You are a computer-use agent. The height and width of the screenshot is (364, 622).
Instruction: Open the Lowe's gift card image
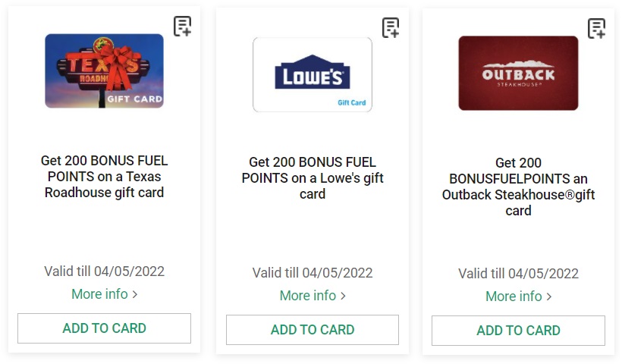pos(313,74)
